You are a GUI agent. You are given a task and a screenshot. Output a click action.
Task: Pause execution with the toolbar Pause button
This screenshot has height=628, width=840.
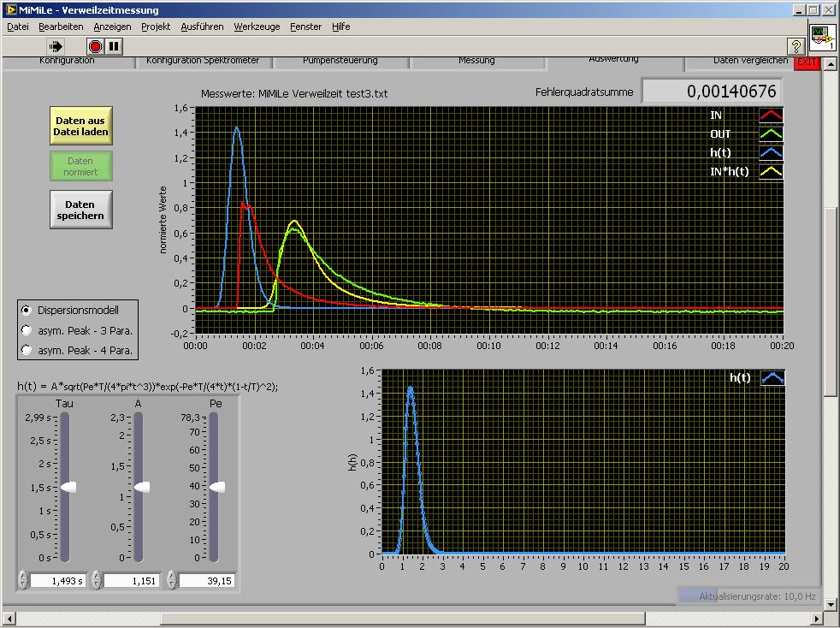[114, 46]
